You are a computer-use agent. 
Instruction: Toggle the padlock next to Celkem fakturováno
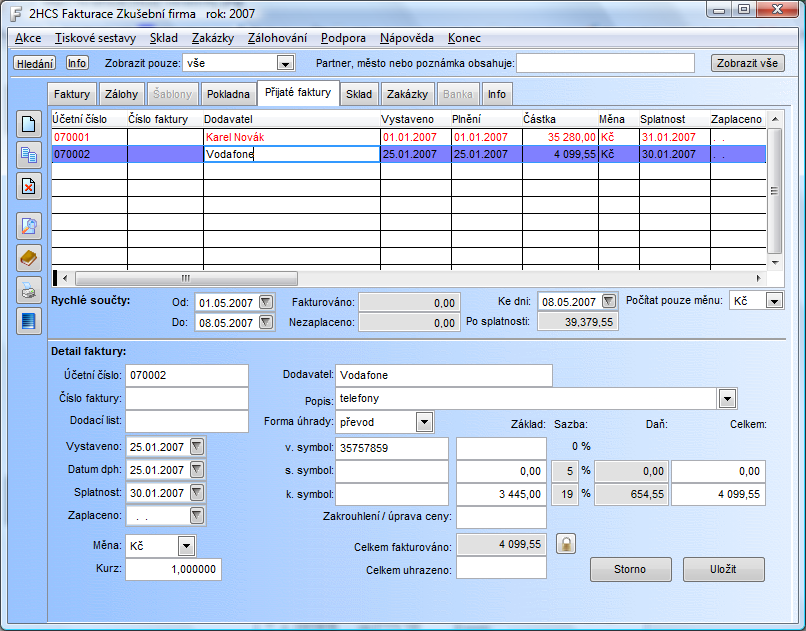coord(566,544)
